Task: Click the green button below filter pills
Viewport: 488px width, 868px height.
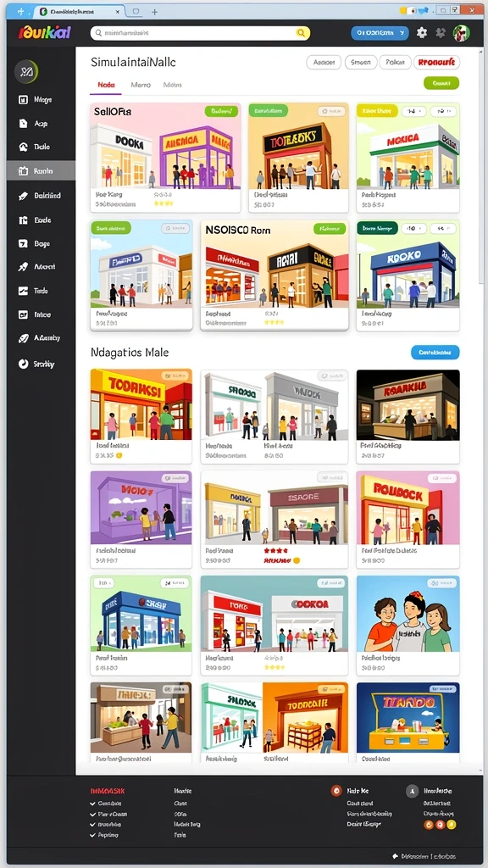Action: (x=441, y=83)
